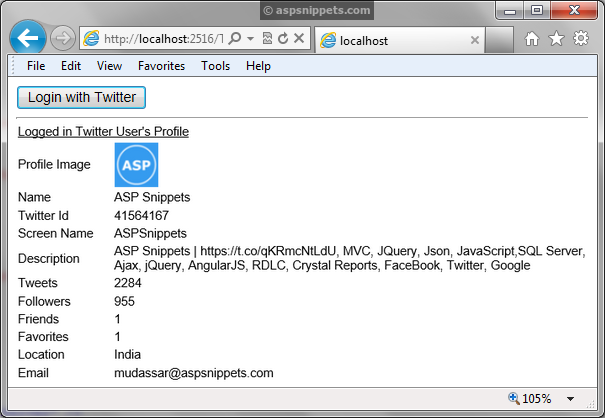
Task: Click the Internet Explorer icon in address bar
Action: 91,38
